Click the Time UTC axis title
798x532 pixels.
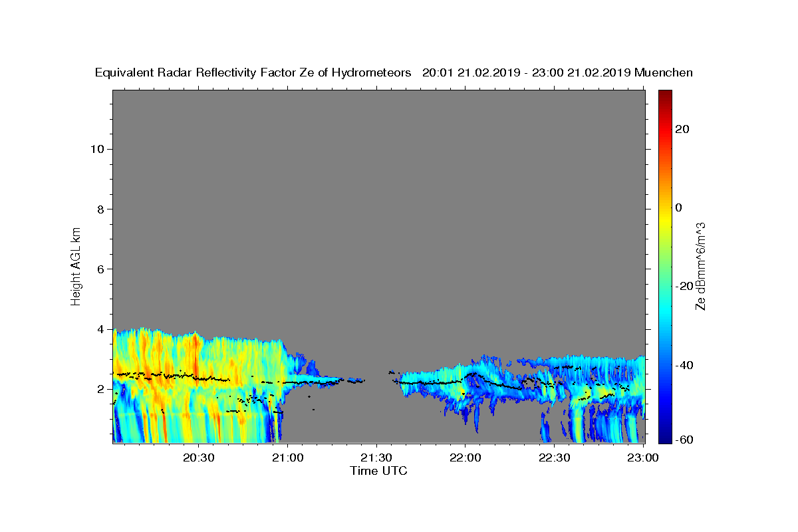[378, 471]
